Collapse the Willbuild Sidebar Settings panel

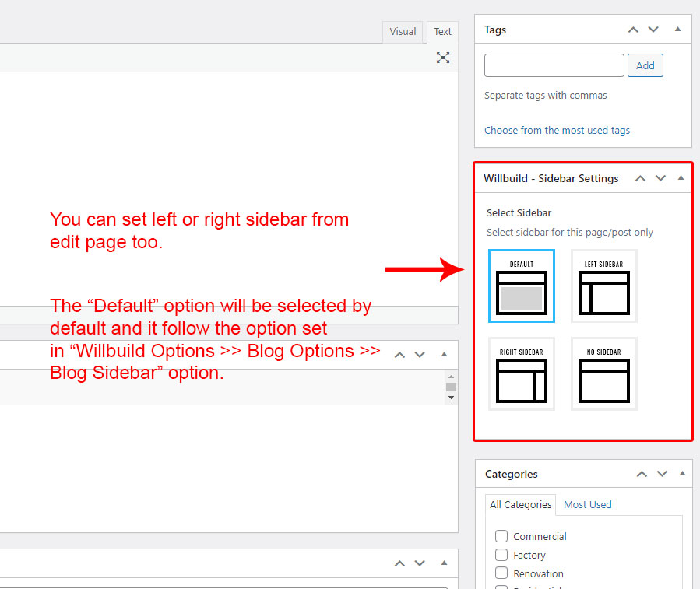click(681, 178)
